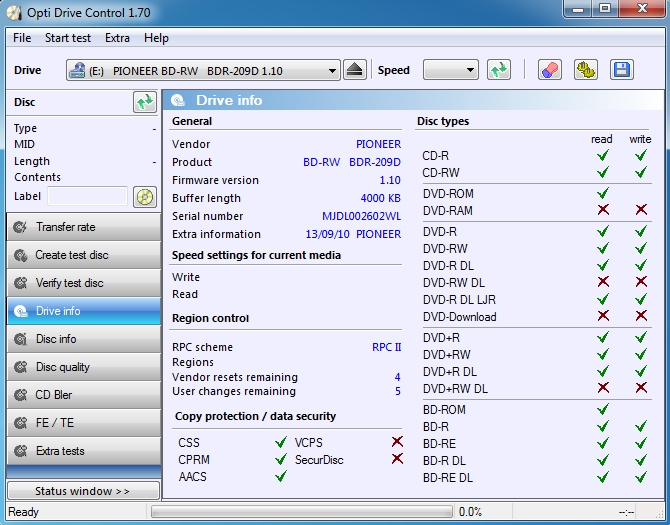Open the Drive selection dropdown arrow
Viewport: 670px width, 525px height.
click(x=332, y=71)
